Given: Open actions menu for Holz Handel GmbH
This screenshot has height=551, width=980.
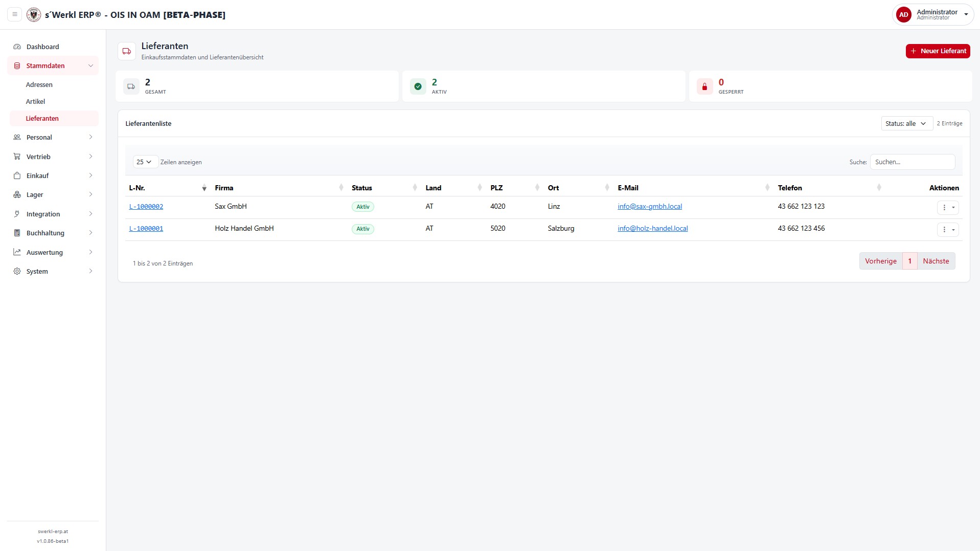Looking at the screenshot, I should [948, 229].
